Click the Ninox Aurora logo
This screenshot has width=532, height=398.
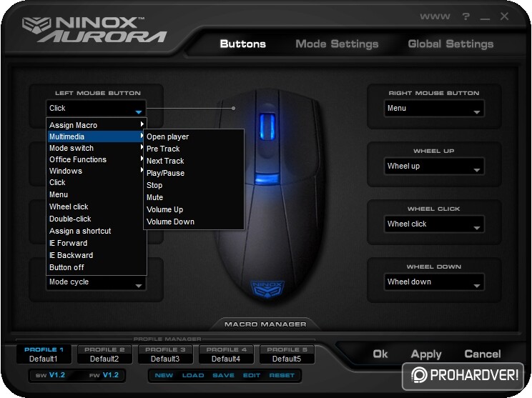point(94,29)
